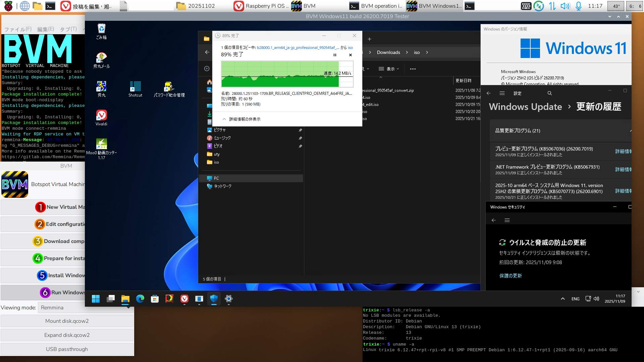Show hidden system tray icons

[562, 299]
